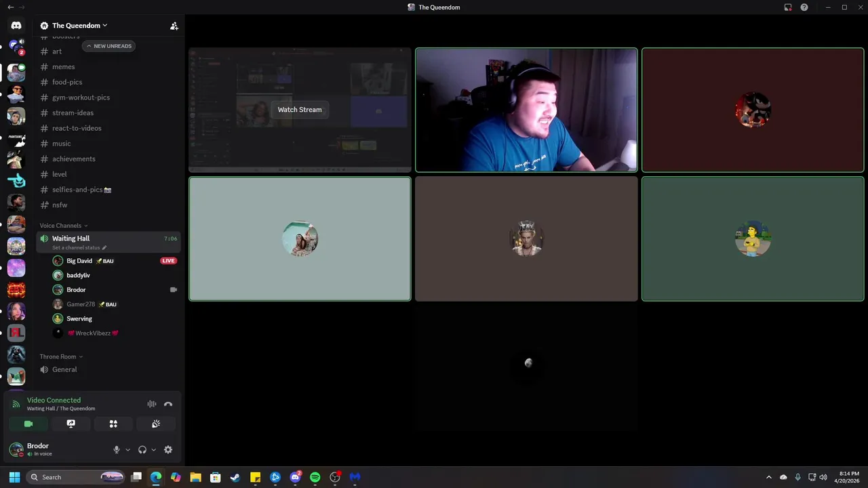Open Malwarebytes from the taskbar
The image size is (868, 488).
[x=355, y=477]
